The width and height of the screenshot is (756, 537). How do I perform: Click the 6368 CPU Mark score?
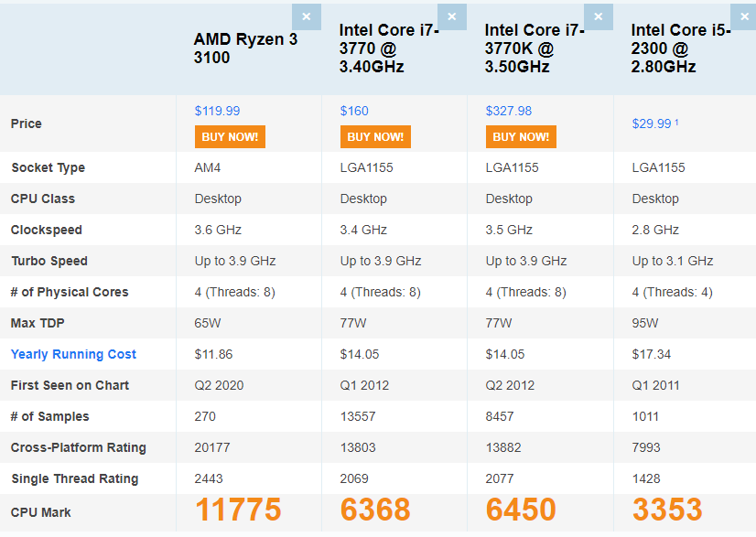[375, 510]
